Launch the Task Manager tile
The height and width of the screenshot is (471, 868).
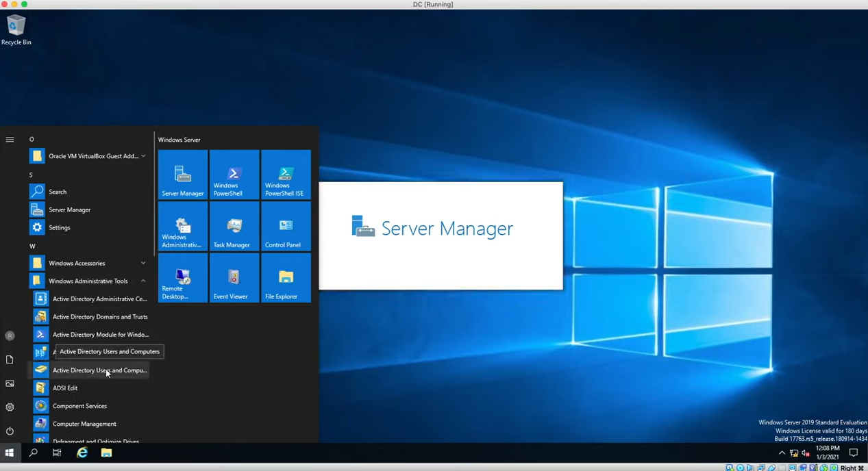[x=234, y=226]
